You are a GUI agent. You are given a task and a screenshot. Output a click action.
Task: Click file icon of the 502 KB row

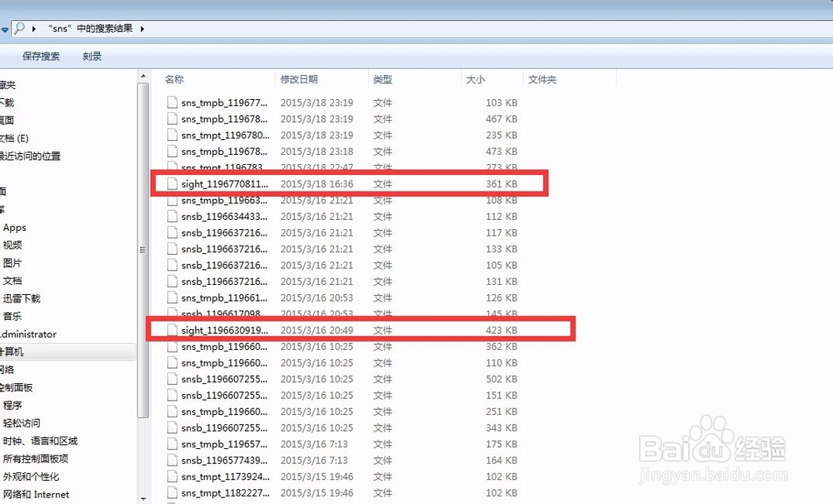[x=172, y=379]
